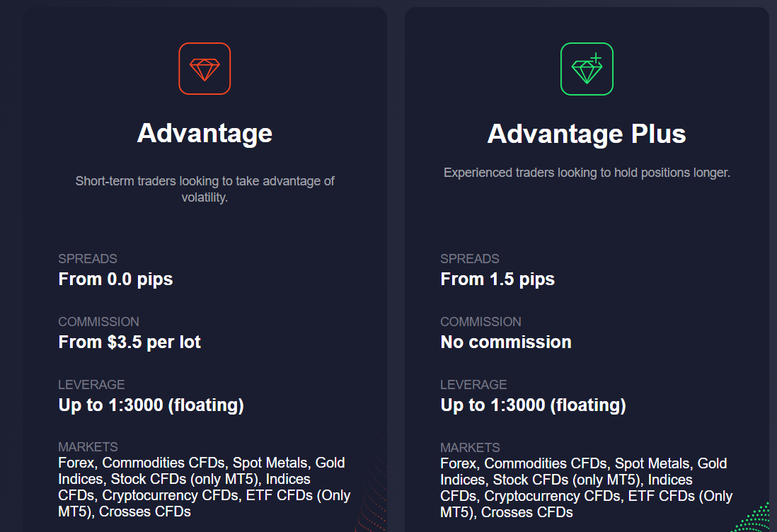This screenshot has height=532, width=777.
Task: Click the green diamond-plus Advantage Plus icon
Action: pyautogui.click(x=587, y=69)
